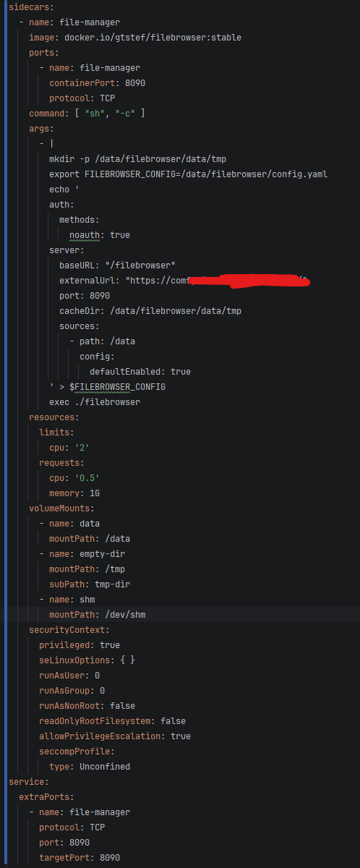Click the 'args:' key

click(41, 129)
